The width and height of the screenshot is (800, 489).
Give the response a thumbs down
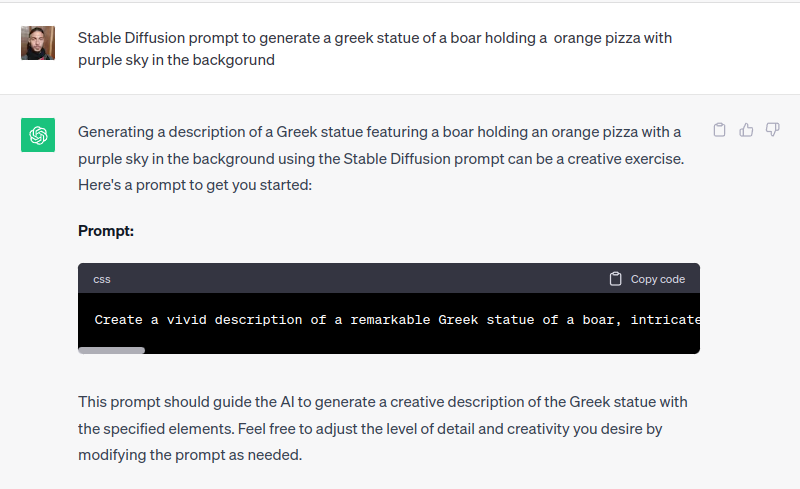click(x=772, y=130)
